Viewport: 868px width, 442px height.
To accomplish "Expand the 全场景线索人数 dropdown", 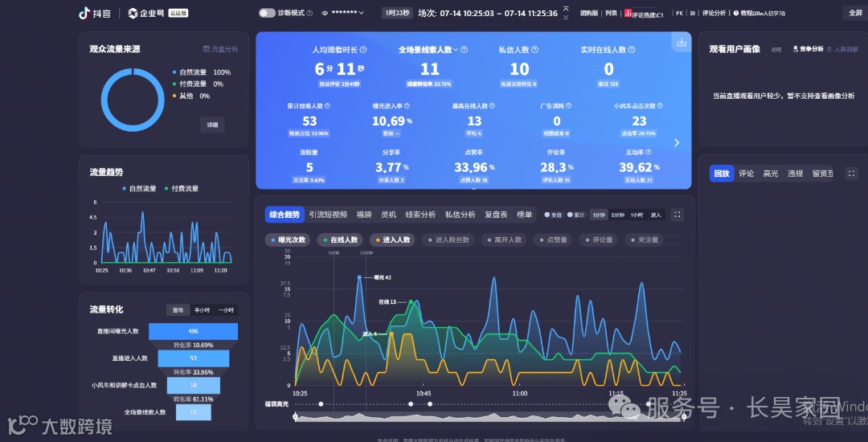I will coord(456,50).
